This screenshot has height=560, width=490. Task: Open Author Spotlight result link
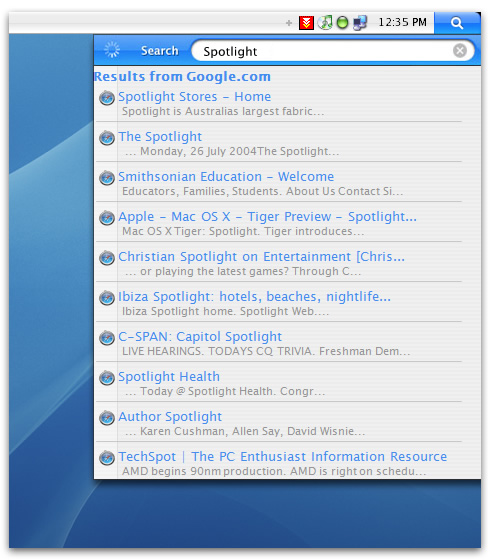coord(170,417)
